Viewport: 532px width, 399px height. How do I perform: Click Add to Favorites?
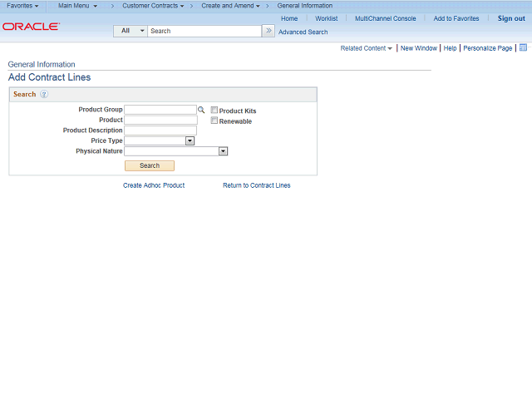(456, 18)
